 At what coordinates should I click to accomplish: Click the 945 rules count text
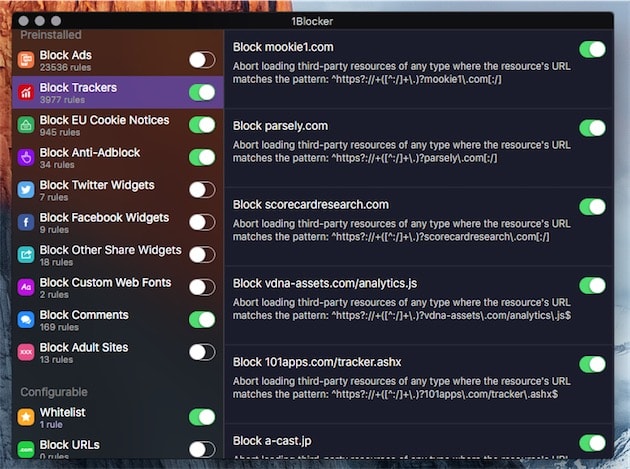click(60, 132)
